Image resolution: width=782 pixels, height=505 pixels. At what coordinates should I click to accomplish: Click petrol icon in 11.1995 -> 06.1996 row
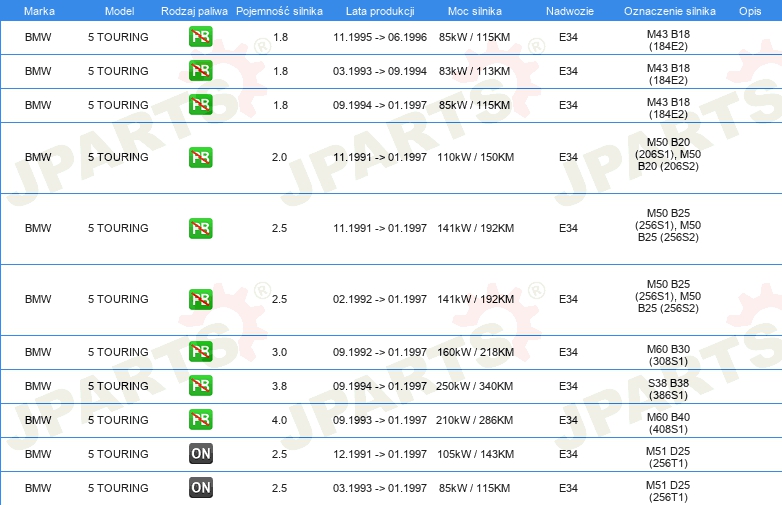(200, 37)
